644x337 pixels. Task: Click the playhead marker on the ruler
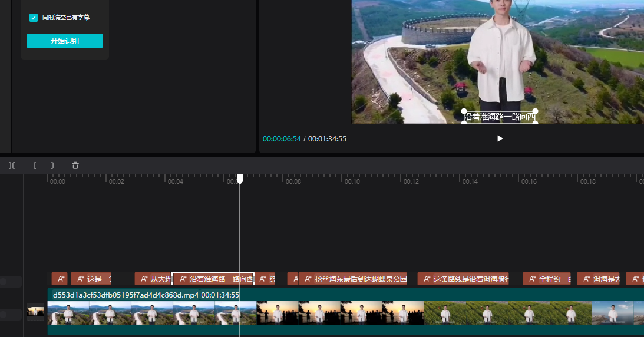[x=240, y=179]
